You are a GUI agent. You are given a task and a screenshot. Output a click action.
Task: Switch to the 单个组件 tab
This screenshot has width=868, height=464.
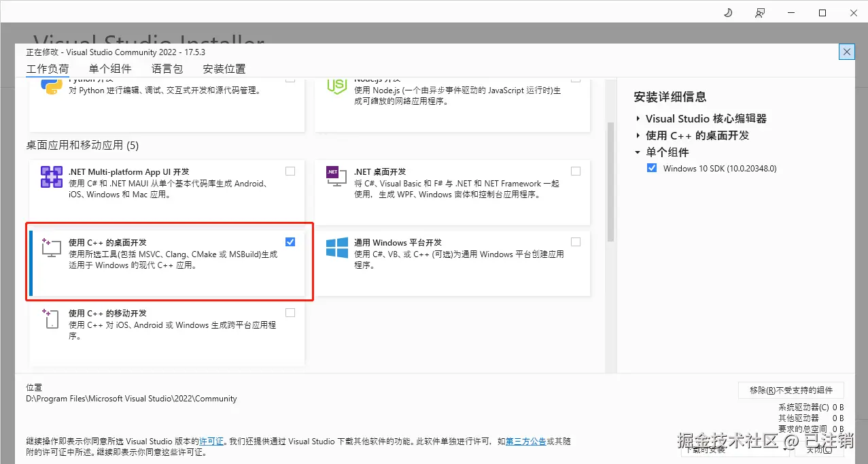(110, 69)
